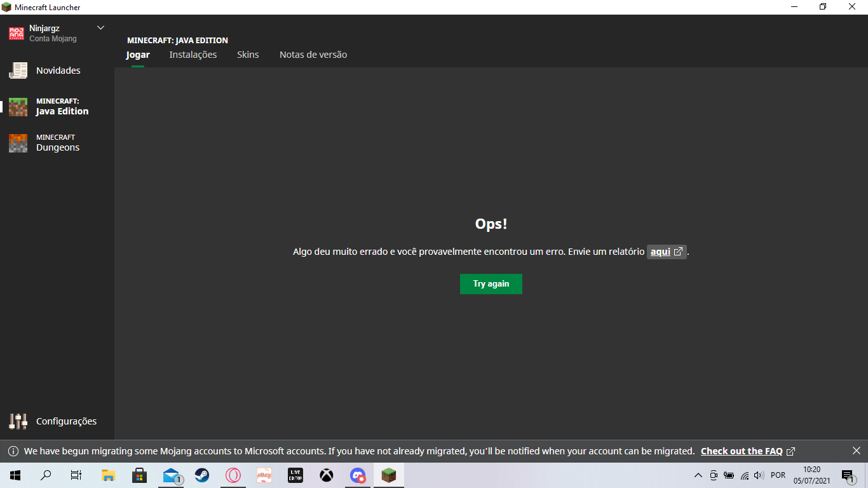Open the Windows notification center
Viewport: 868px width, 488px height.
point(848,475)
